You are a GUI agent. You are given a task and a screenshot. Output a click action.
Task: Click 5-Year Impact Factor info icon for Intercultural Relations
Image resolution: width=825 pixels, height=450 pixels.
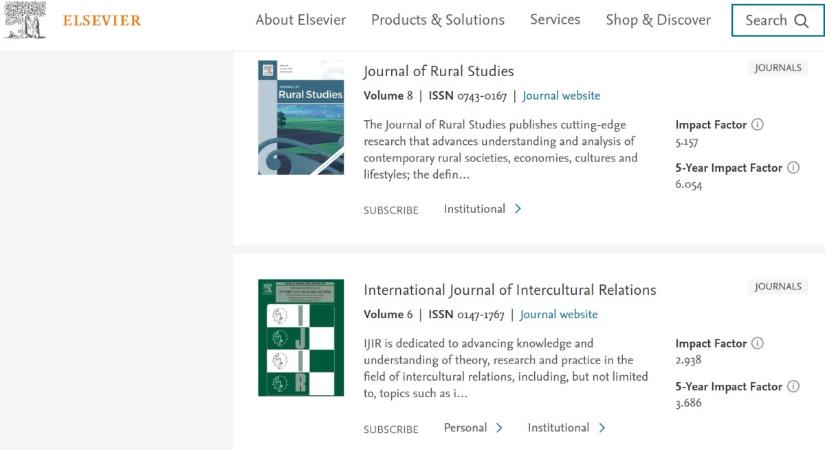793,386
